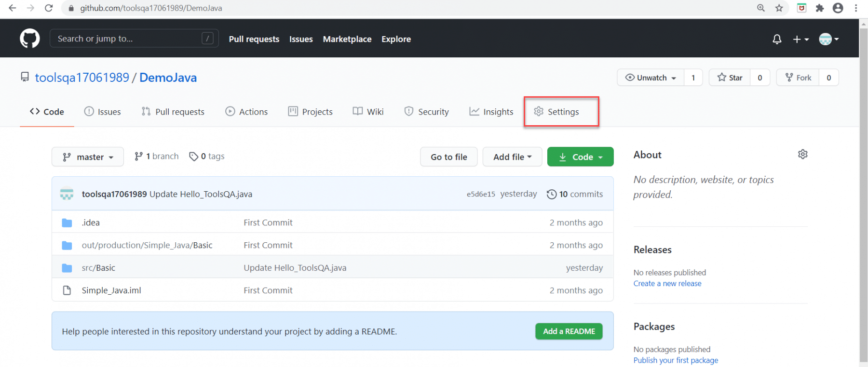Open the Insights tab

[x=491, y=112]
